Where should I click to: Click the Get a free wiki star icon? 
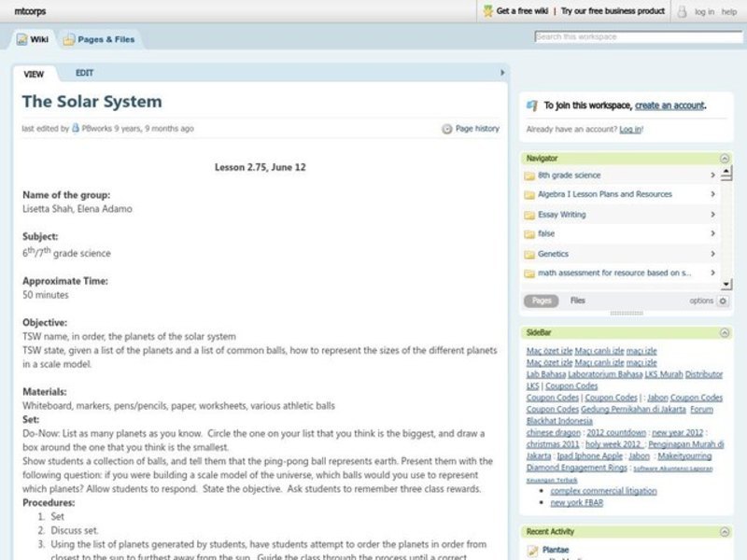tap(486, 11)
